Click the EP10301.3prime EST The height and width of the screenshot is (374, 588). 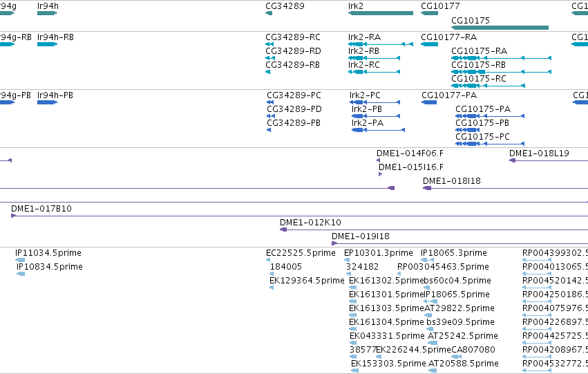point(346,261)
